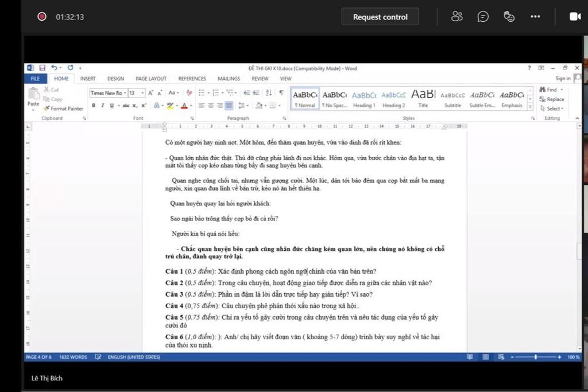The height and width of the screenshot is (392, 588).
Task: Click Replace in Editing group
Action: pos(552,99)
